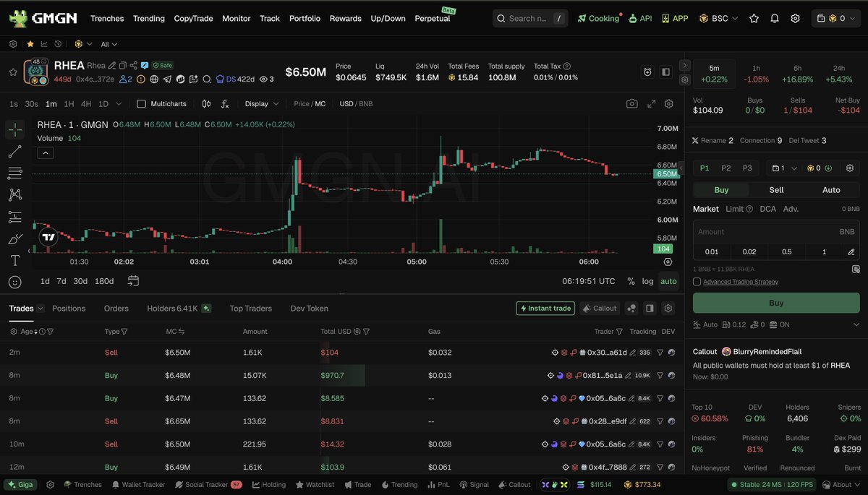Switch chart to percent scale
The height and width of the screenshot is (495, 868).
tap(631, 281)
